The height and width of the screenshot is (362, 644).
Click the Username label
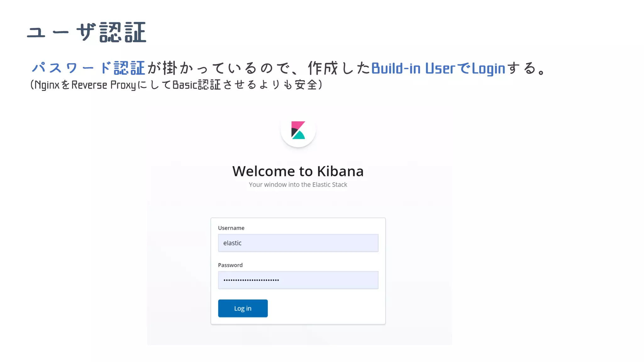pyautogui.click(x=231, y=228)
